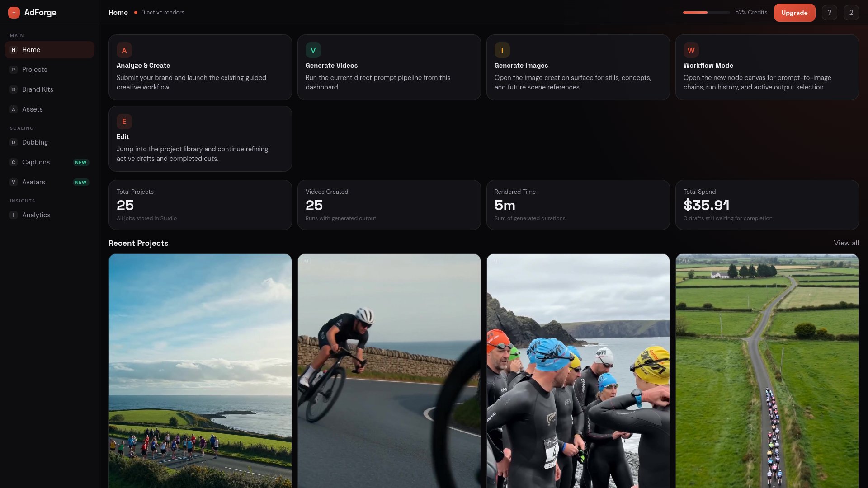The image size is (868, 488).
Task: Open Brand Kits in the sidebar
Action: click(x=49, y=89)
